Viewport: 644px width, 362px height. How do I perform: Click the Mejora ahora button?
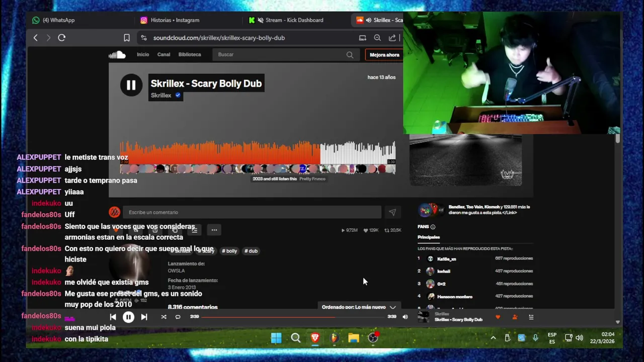(x=384, y=55)
